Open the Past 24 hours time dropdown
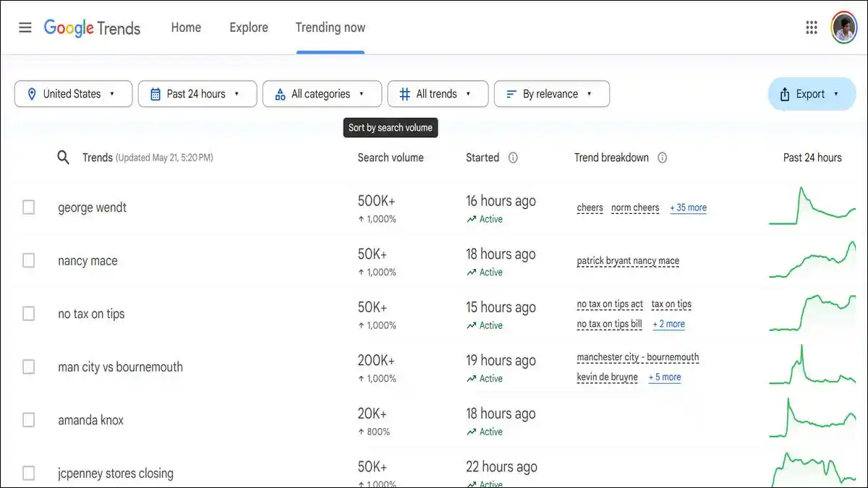This screenshot has width=868, height=488. coord(197,93)
